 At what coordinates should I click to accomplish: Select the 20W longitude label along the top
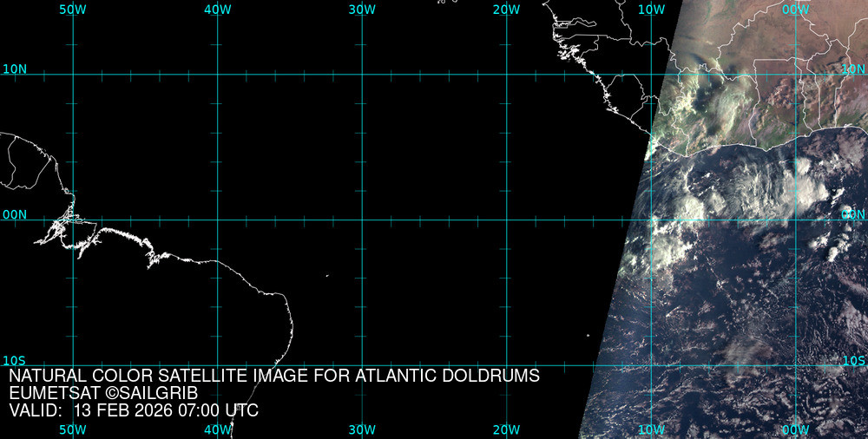[506, 10]
